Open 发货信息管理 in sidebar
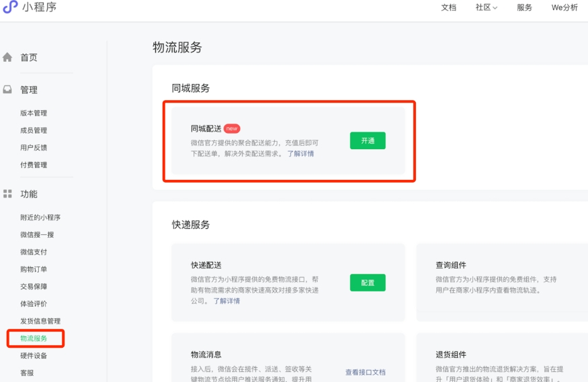Image resolution: width=588 pixels, height=382 pixels. pyautogui.click(x=40, y=321)
